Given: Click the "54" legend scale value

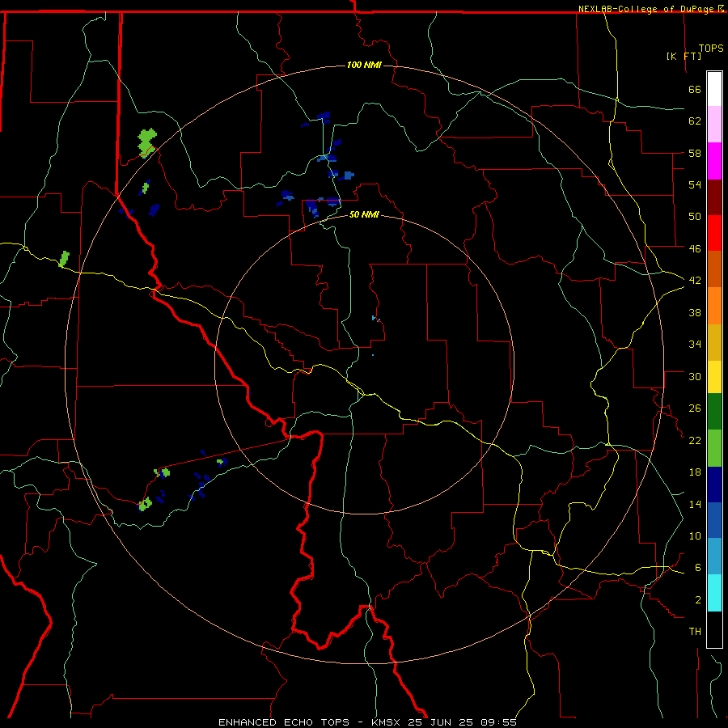Looking at the screenshot, I should pyautogui.click(x=695, y=184).
